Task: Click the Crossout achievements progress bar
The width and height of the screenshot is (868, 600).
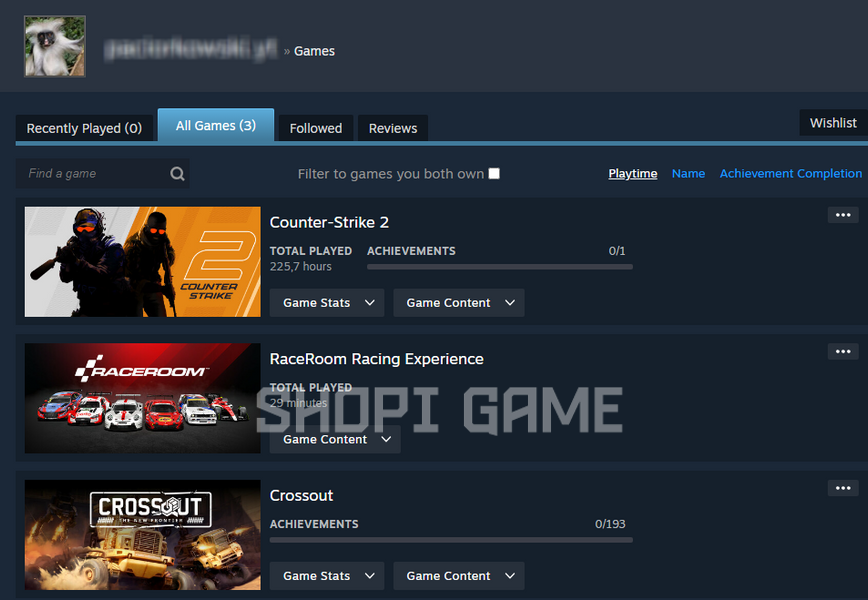Action: coord(451,540)
